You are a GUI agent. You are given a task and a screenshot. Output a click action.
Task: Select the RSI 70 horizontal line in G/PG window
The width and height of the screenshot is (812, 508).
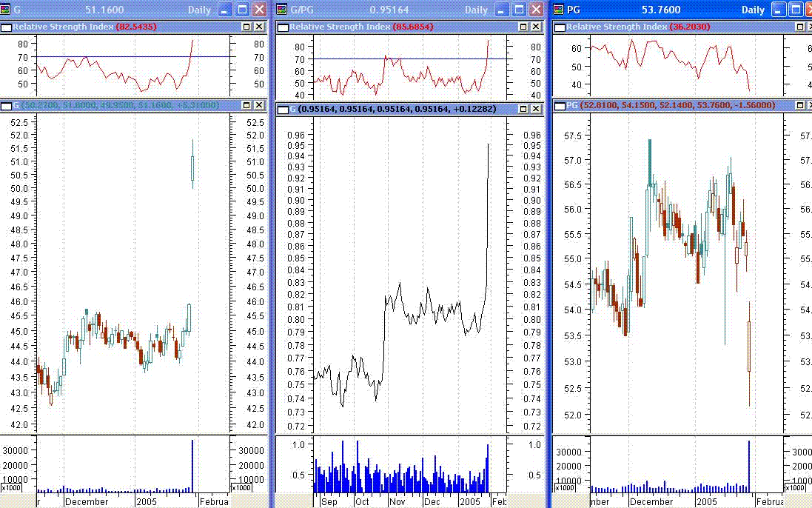point(409,59)
